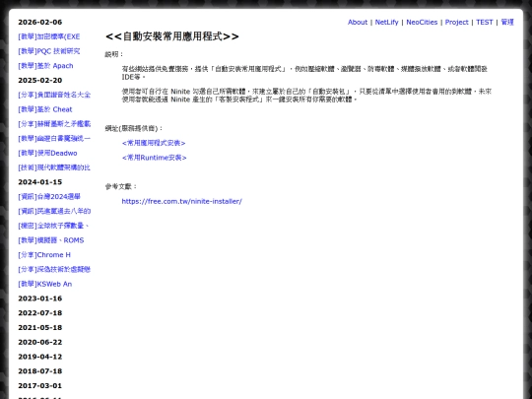This screenshot has width=532, height=399.
Task: Expand the 2022-07-18 date group
Action: pos(40,313)
